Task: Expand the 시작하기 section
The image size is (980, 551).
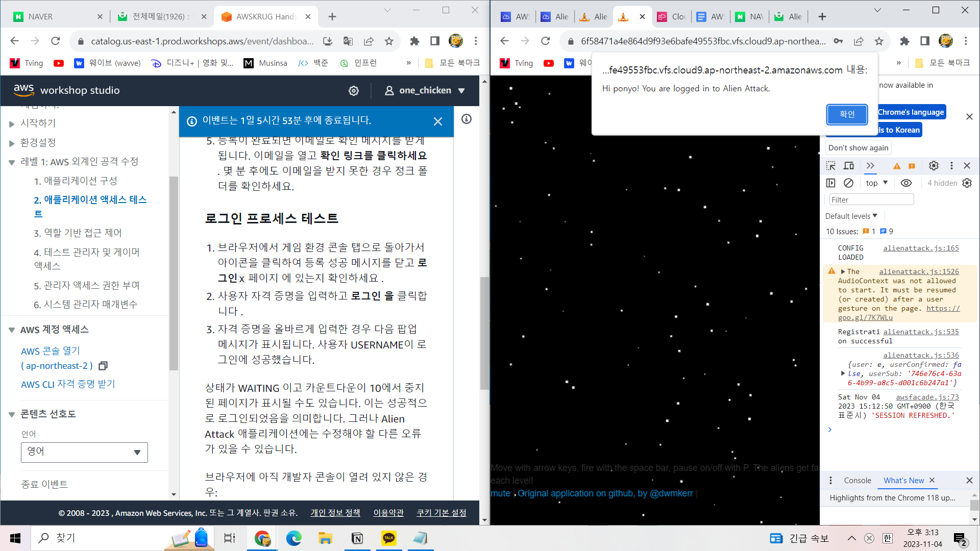Action: tap(12, 123)
